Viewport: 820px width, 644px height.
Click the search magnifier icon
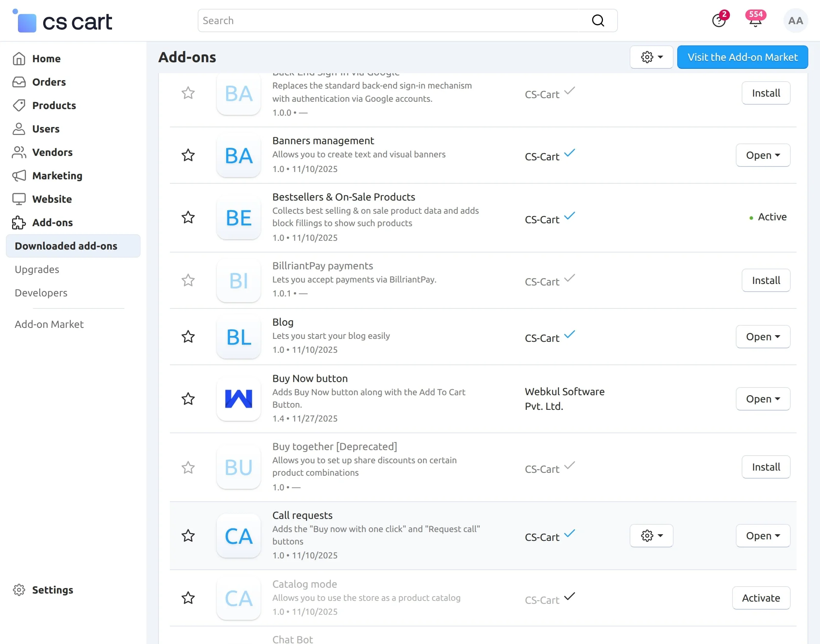coord(598,21)
